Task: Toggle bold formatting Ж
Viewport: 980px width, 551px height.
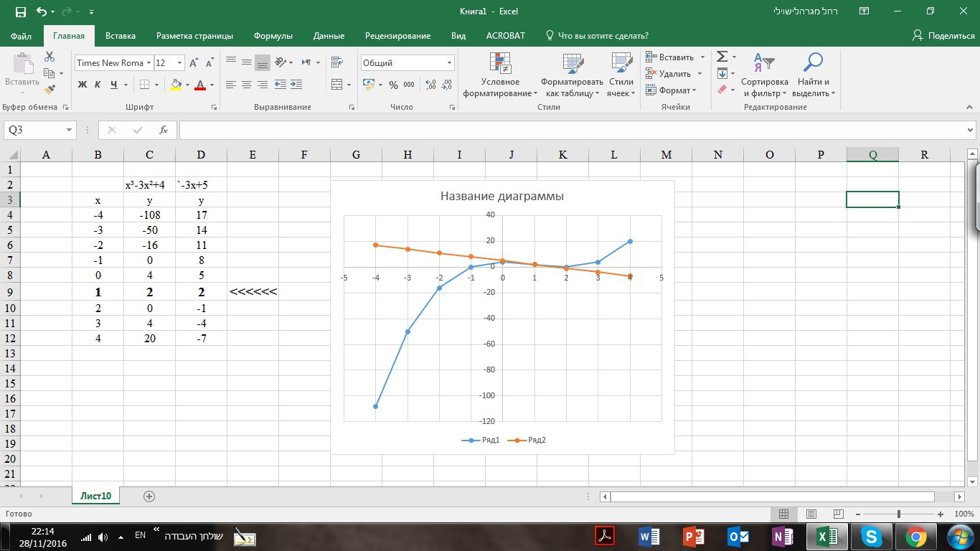Action: tap(82, 85)
